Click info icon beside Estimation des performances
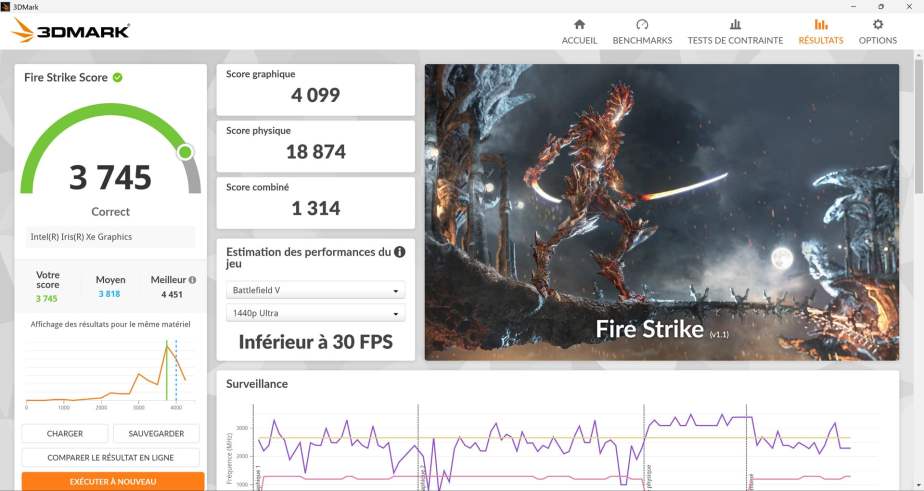 [x=400, y=252]
